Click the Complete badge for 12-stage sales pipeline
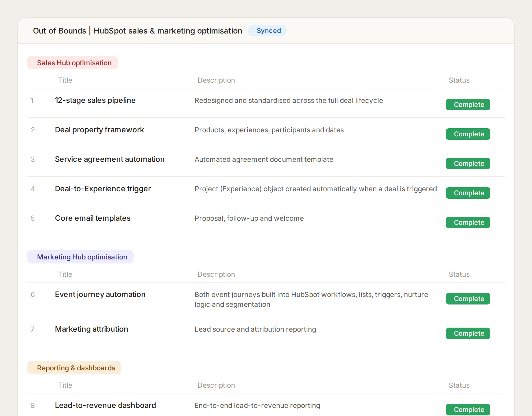 pos(468,105)
